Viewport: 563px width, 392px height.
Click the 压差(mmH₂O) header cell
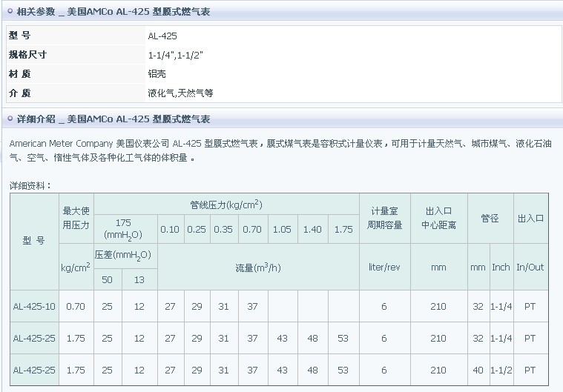[x=125, y=256]
